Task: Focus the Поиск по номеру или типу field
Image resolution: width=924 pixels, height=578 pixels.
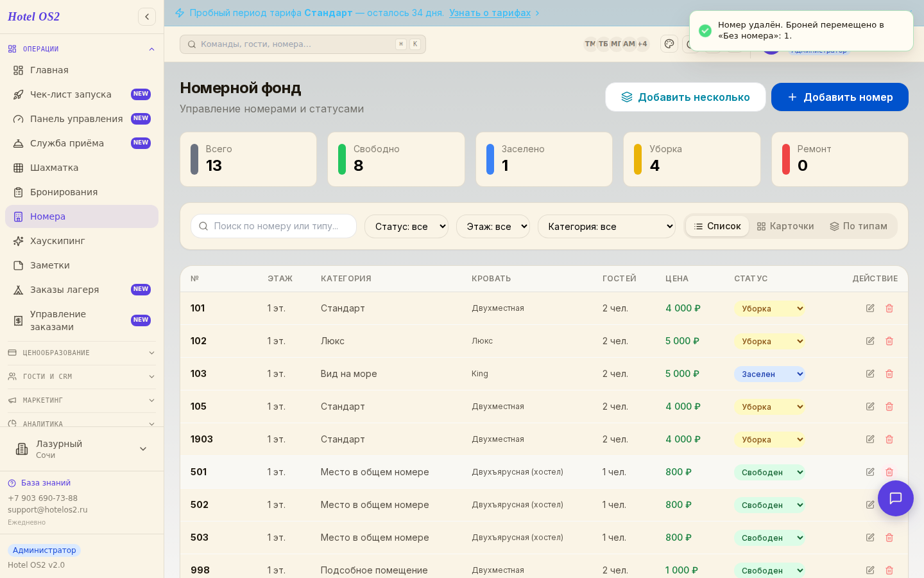Action: tap(273, 226)
